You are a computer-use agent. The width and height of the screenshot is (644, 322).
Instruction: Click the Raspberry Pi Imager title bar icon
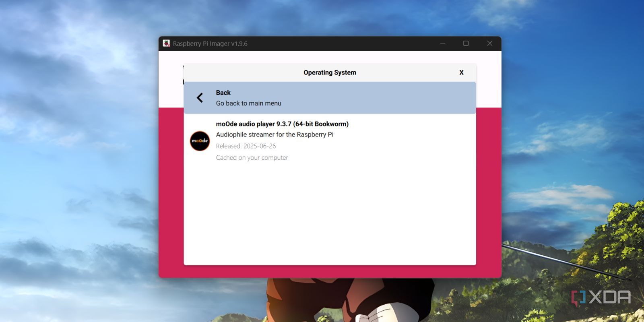[166, 43]
